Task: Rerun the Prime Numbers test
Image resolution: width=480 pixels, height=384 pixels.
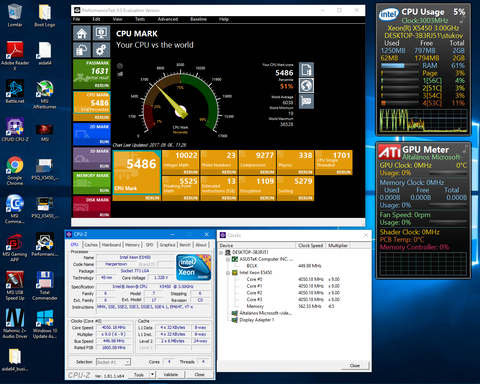Action: pyautogui.click(x=229, y=172)
